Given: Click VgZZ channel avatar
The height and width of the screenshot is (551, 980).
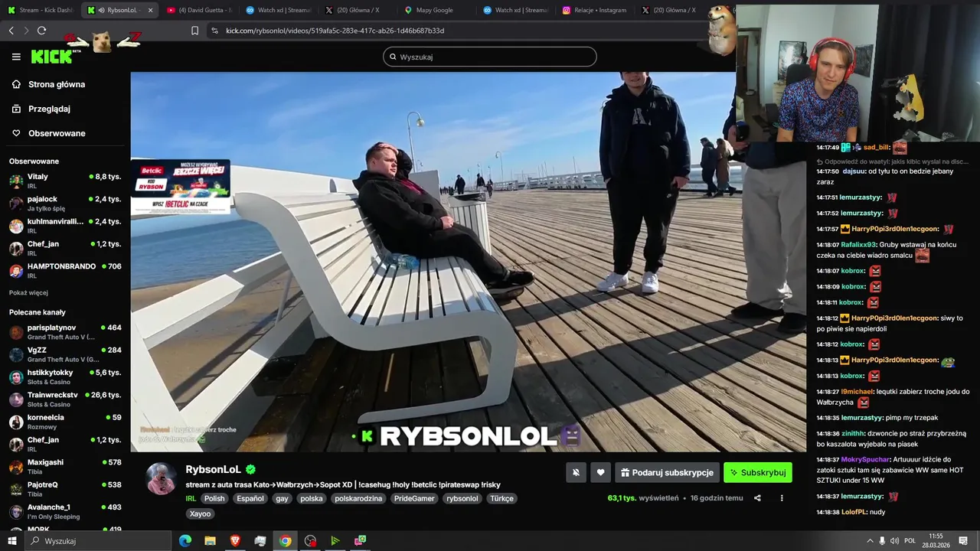Looking at the screenshot, I should 16,354.
